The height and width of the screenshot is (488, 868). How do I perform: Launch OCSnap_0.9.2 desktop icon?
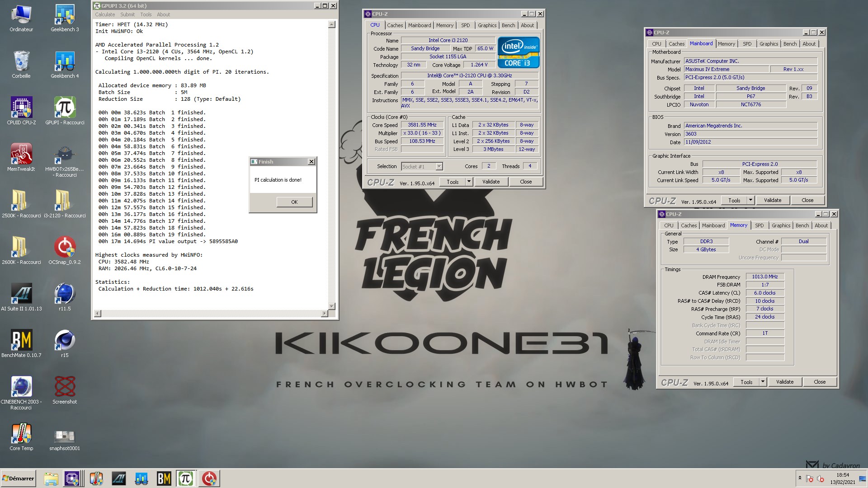(65, 251)
